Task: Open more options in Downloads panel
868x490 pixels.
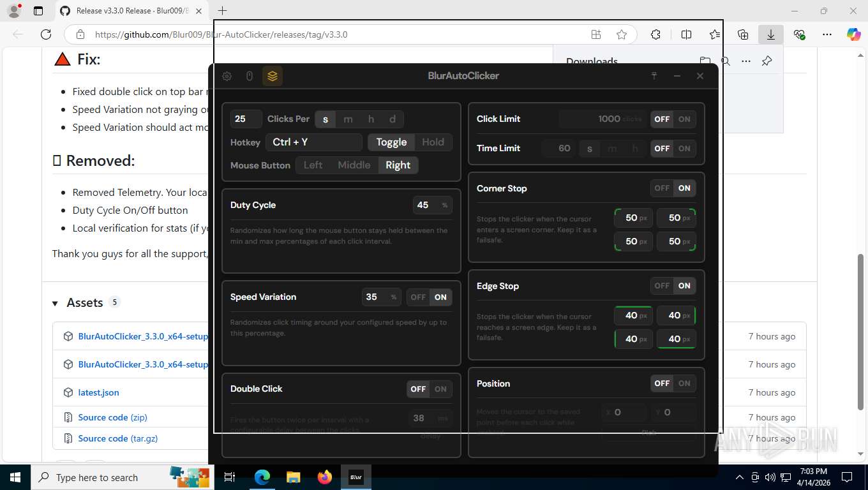Action: [x=746, y=61]
